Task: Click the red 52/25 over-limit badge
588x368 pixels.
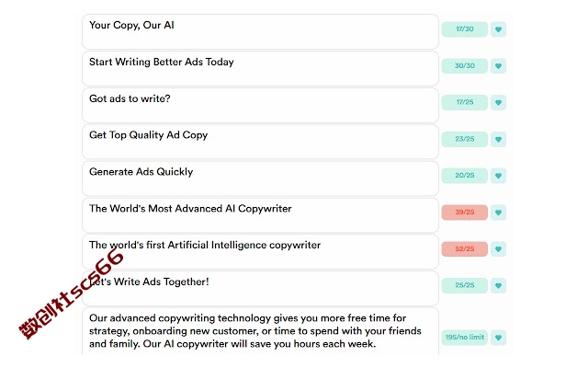Action: [465, 248]
